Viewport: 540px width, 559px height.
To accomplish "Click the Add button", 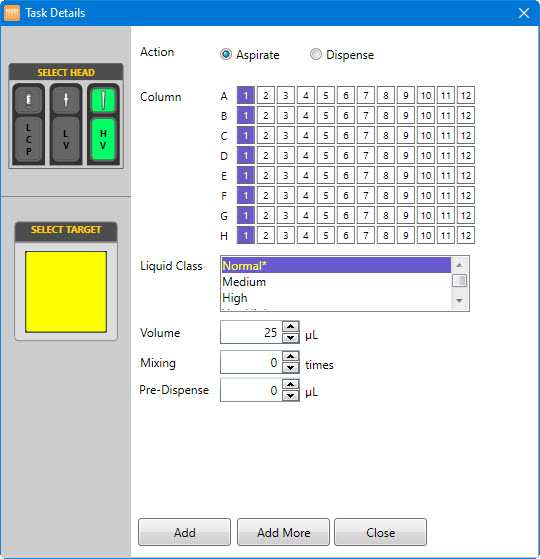I will (x=185, y=532).
